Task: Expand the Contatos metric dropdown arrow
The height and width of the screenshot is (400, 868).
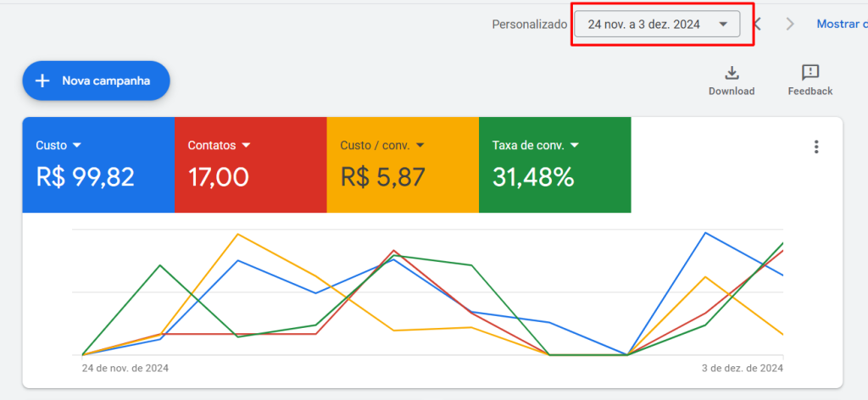Action: 246,146
